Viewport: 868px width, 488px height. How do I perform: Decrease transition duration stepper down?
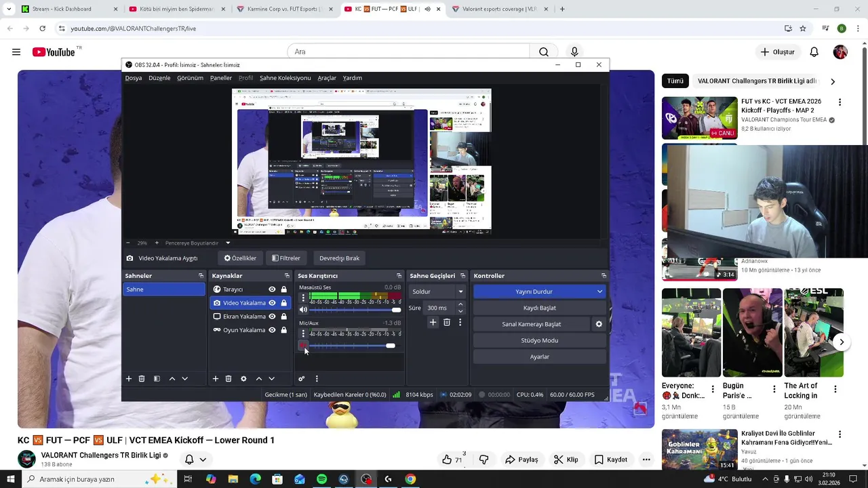pos(460,311)
